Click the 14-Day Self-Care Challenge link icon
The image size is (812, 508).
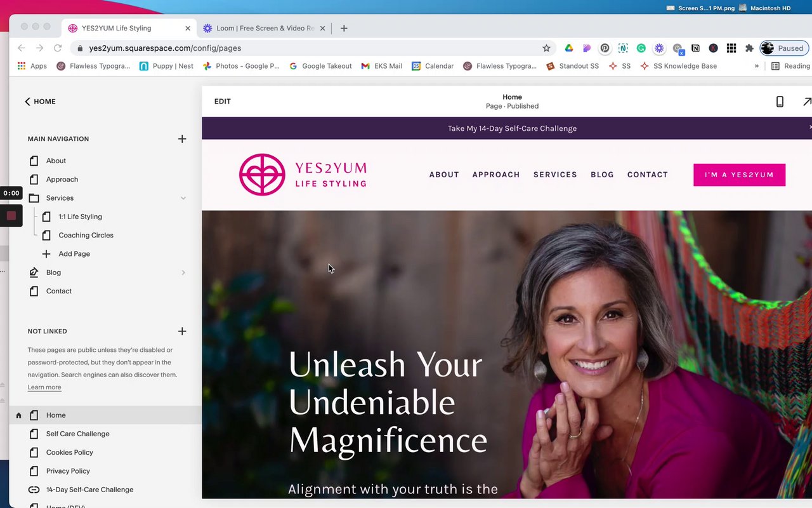click(x=34, y=490)
